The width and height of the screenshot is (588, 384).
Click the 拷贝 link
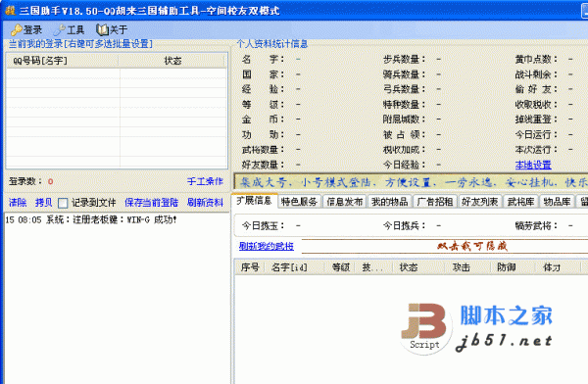pos(43,203)
